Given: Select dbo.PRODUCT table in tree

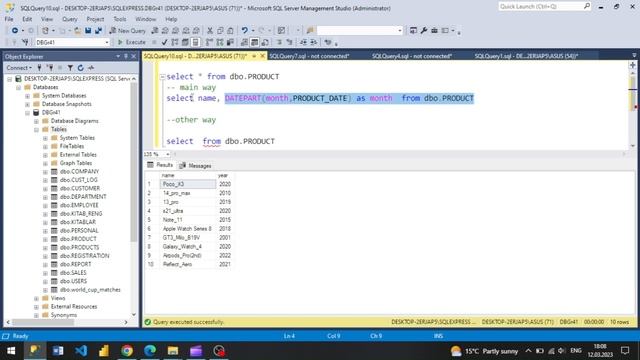Looking at the screenshot, I should 78,239.
